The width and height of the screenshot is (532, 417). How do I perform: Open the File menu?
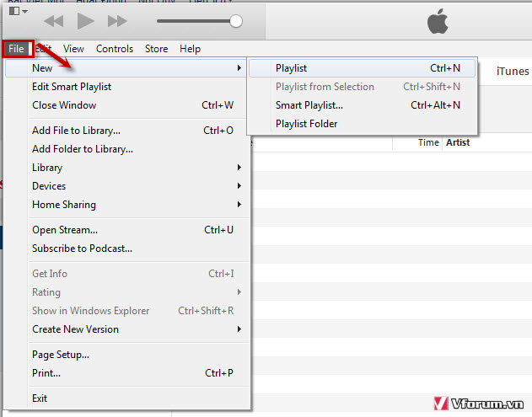click(16, 49)
